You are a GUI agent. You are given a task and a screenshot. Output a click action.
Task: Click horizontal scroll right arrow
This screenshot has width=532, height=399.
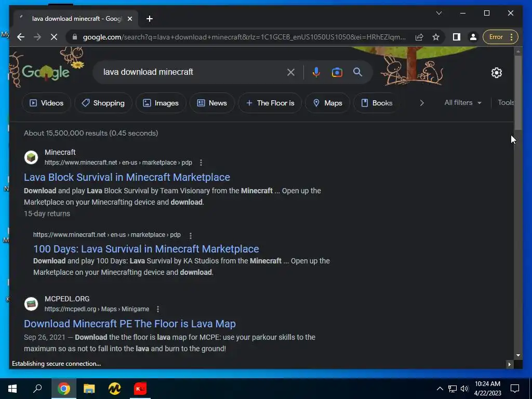(509, 364)
